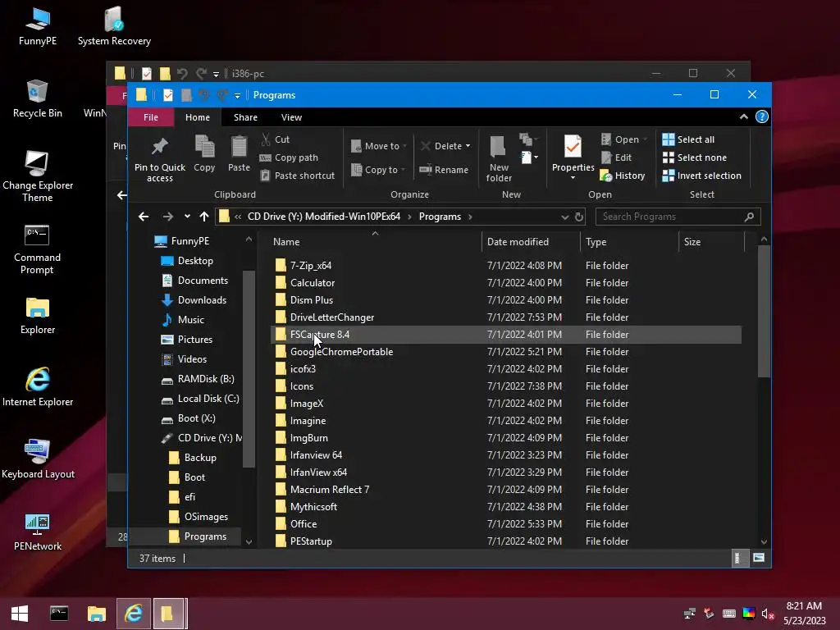Click Internet Explorer taskbar button

(x=134, y=614)
